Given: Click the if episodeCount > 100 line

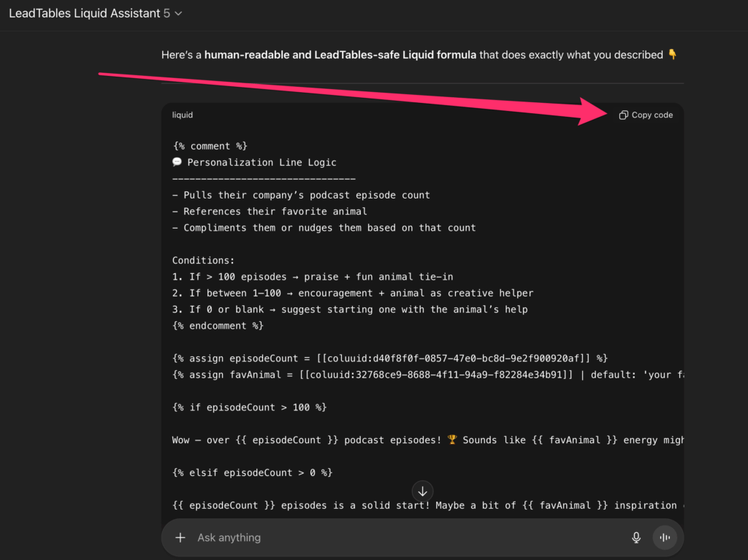Looking at the screenshot, I should coord(250,407).
